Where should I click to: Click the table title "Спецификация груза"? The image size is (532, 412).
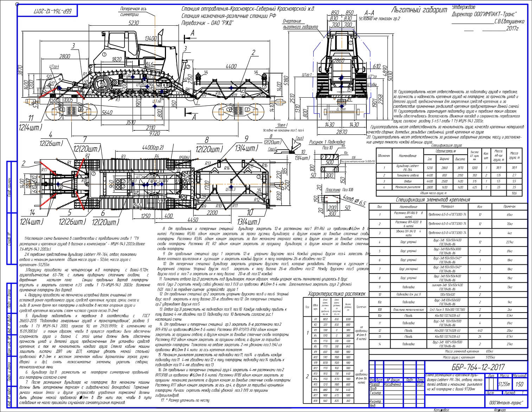coord(446,145)
